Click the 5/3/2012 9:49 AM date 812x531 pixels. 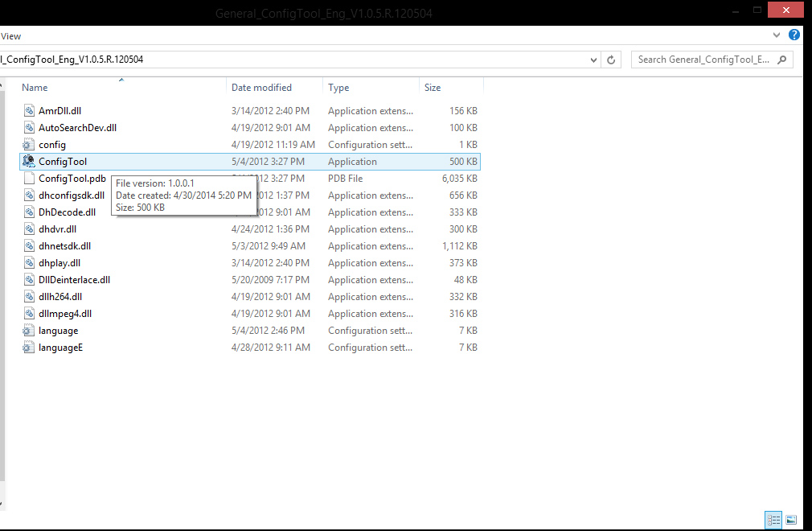tap(269, 246)
